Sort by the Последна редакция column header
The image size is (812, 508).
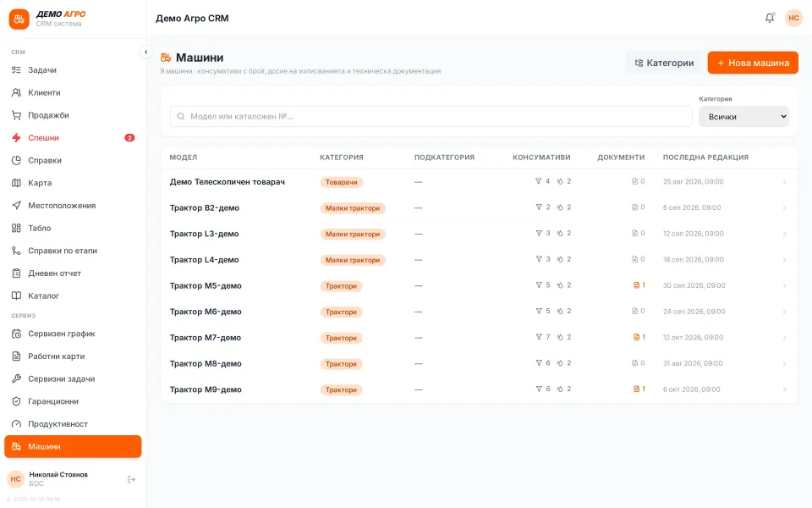pos(705,157)
